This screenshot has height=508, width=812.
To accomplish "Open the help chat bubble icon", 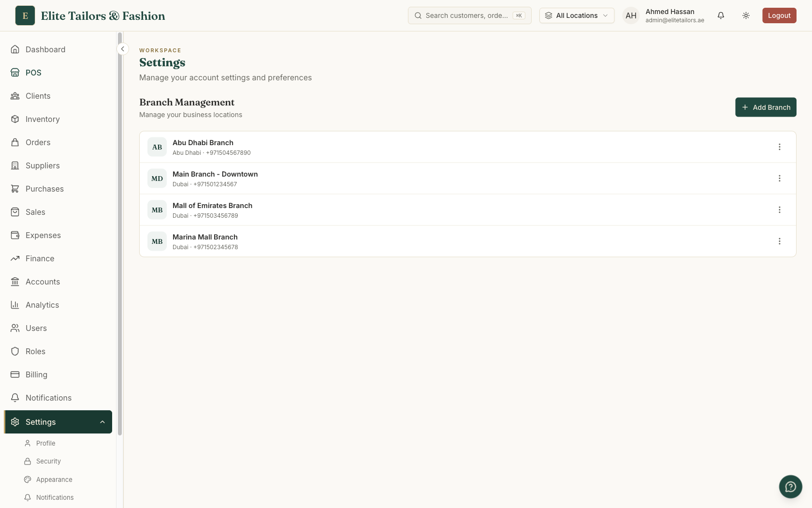I will (x=790, y=486).
